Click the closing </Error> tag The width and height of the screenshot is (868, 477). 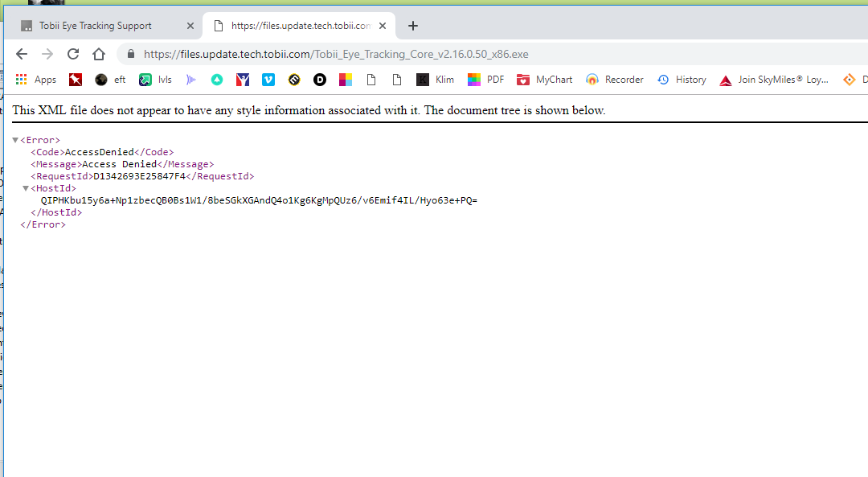(43, 225)
